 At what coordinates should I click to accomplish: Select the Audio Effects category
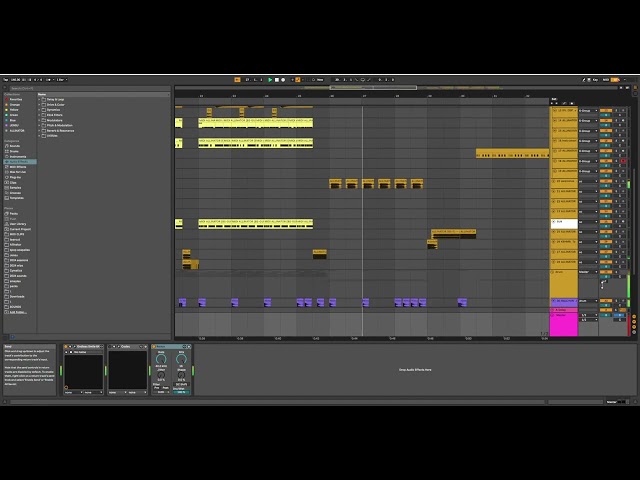(20, 162)
